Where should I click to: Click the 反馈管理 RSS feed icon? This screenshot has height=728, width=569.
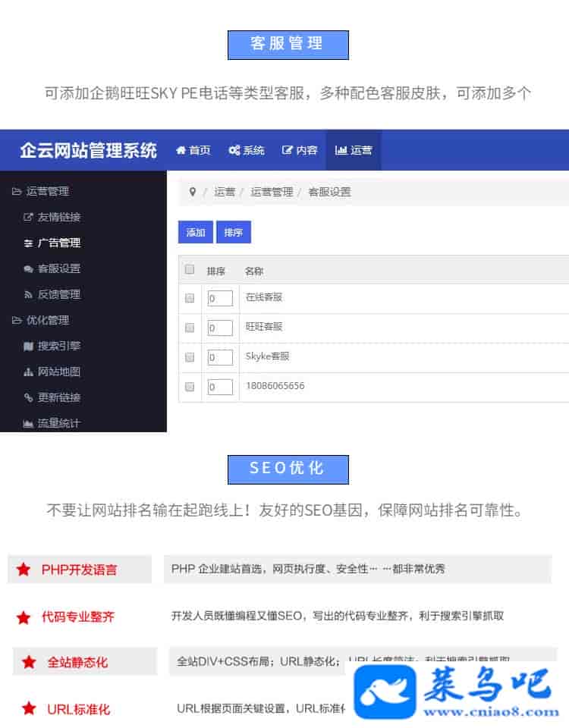click(x=29, y=294)
